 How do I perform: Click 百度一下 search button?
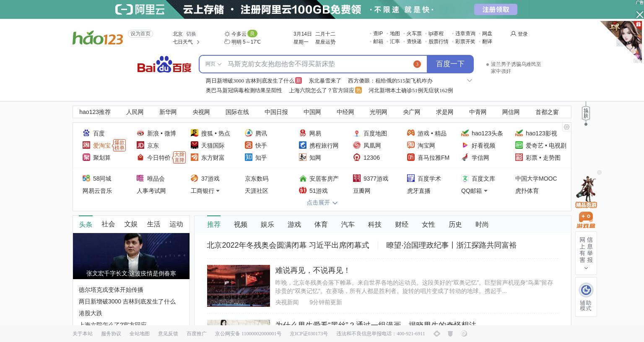tap(450, 64)
